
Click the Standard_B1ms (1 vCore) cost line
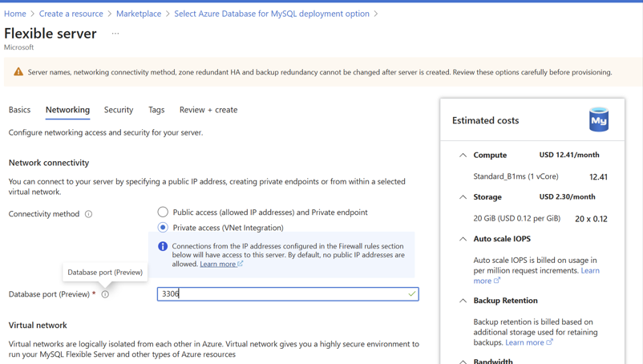pos(516,176)
